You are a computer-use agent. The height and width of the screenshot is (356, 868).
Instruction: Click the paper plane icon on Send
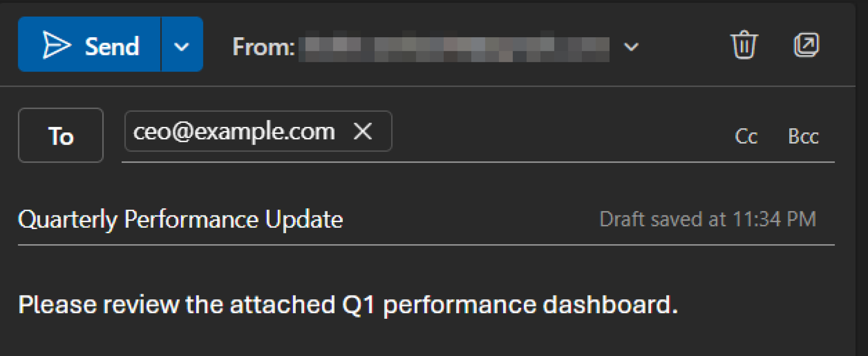pos(56,45)
